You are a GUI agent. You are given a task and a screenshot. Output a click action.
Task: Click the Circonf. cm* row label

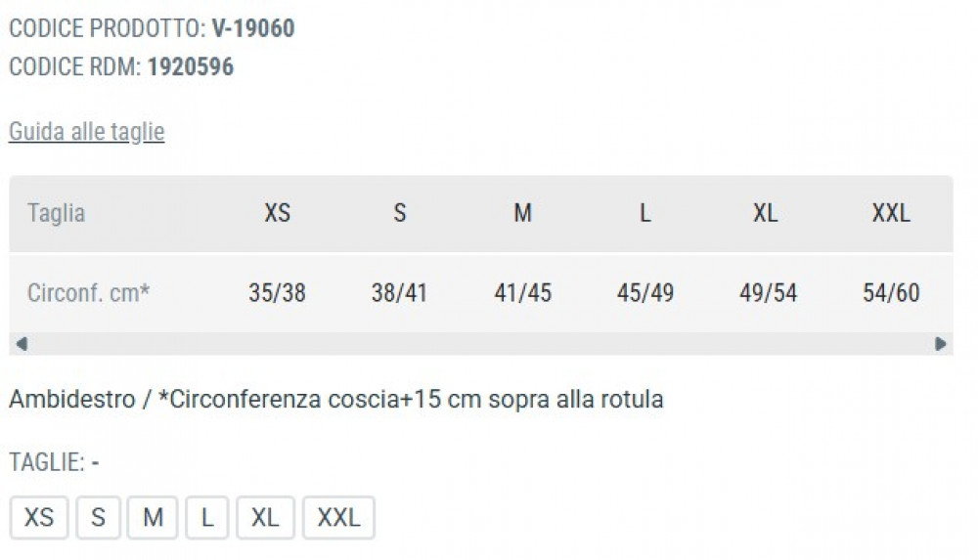(88, 292)
